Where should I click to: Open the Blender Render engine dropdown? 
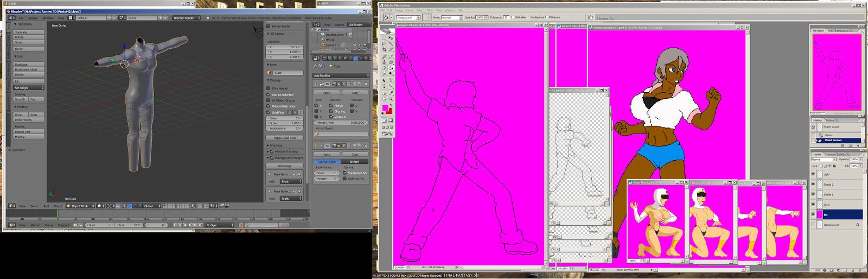coord(187,18)
